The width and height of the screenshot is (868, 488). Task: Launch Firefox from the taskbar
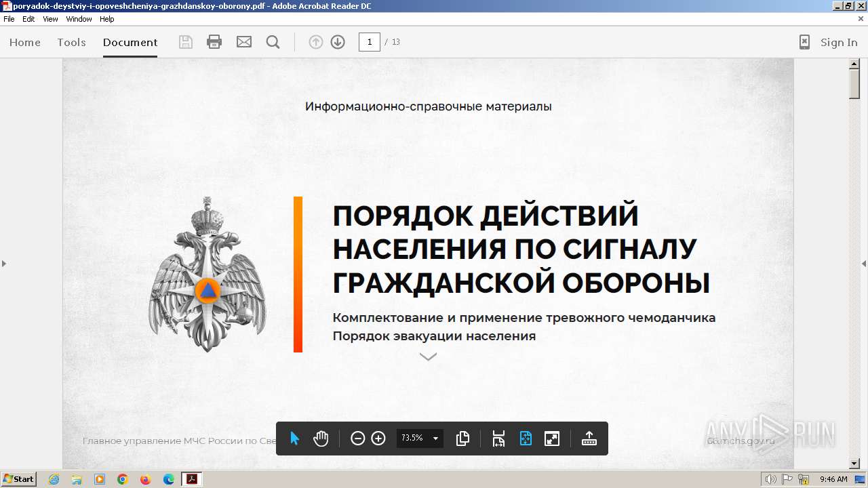coord(146,479)
